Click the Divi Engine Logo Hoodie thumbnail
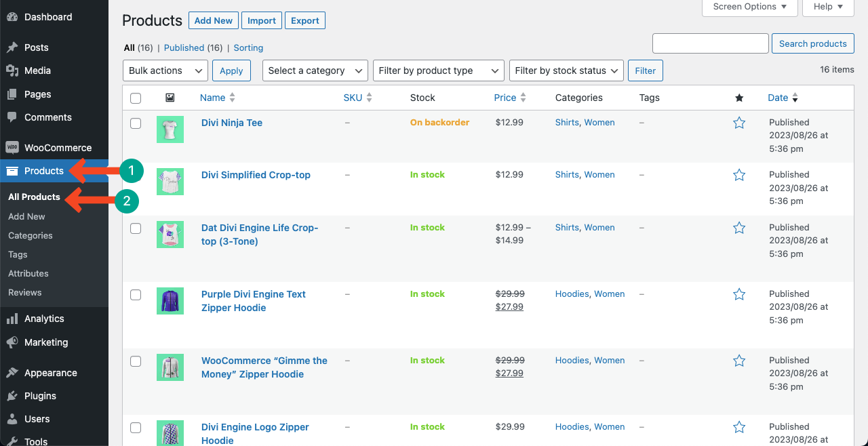Viewport: 868px width, 446px height. click(170, 433)
